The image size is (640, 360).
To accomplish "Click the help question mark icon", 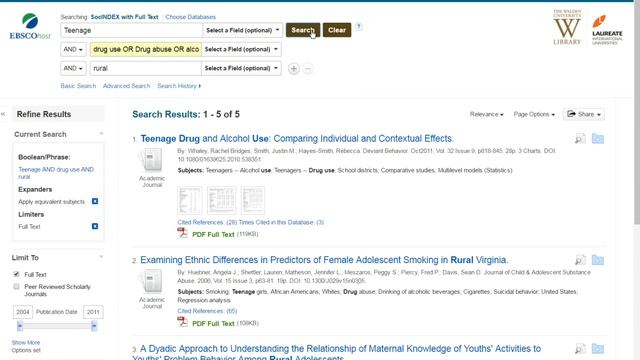I will click(358, 27).
